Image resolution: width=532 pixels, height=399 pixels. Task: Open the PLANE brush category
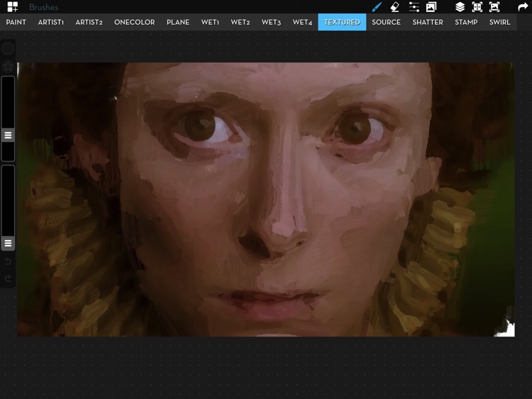tap(178, 22)
